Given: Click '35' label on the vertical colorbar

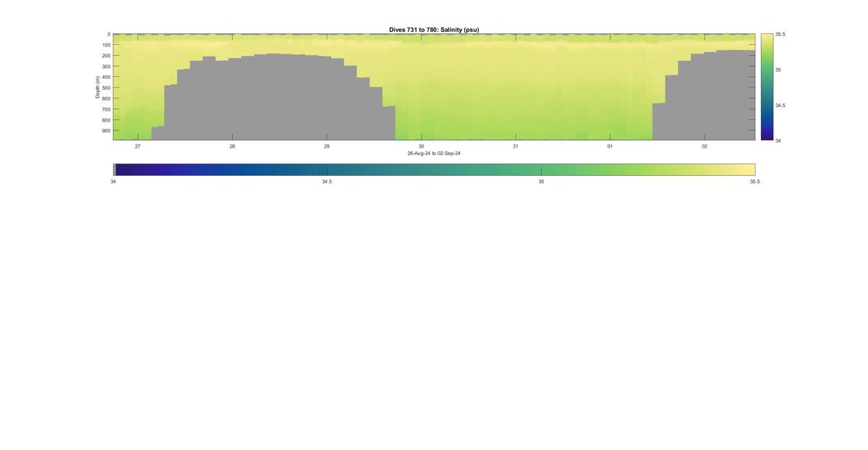Looking at the screenshot, I should (x=778, y=69).
